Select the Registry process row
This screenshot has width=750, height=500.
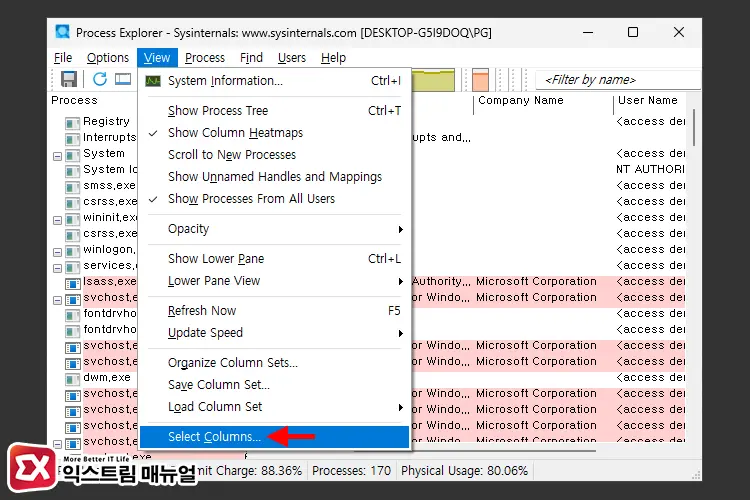coord(106,122)
